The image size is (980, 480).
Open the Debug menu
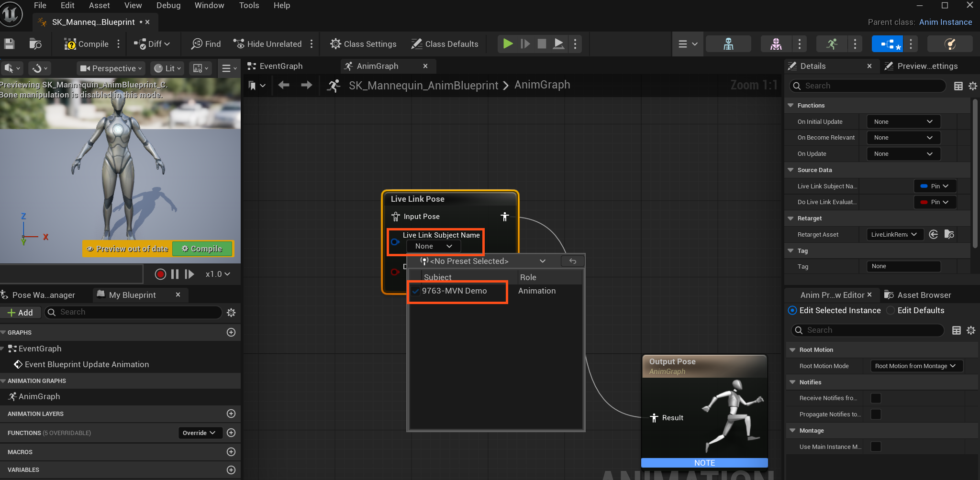pyautogui.click(x=168, y=5)
